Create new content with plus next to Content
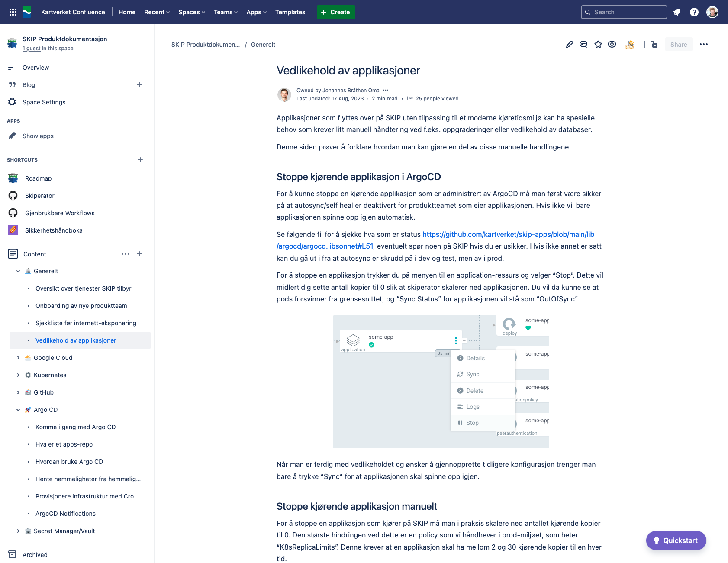 click(139, 254)
